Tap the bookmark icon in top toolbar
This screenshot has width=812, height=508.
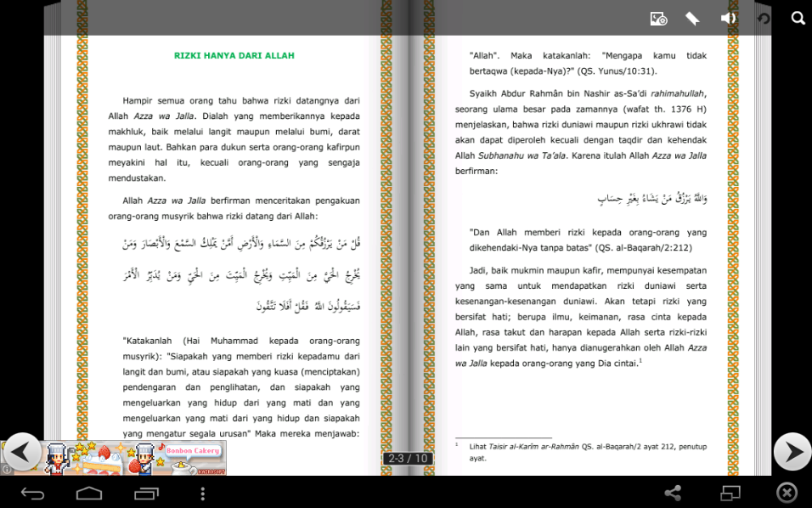click(x=692, y=19)
